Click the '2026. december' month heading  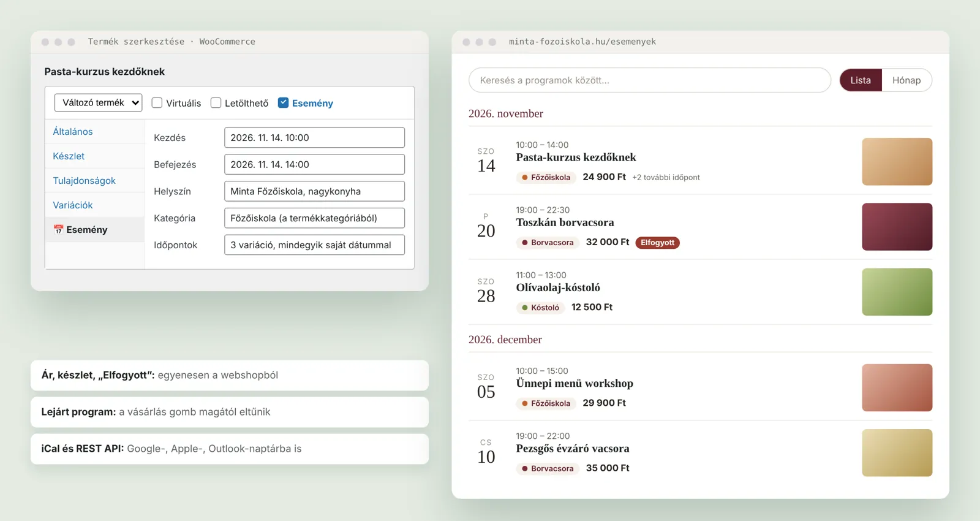pyautogui.click(x=505, y=340)
